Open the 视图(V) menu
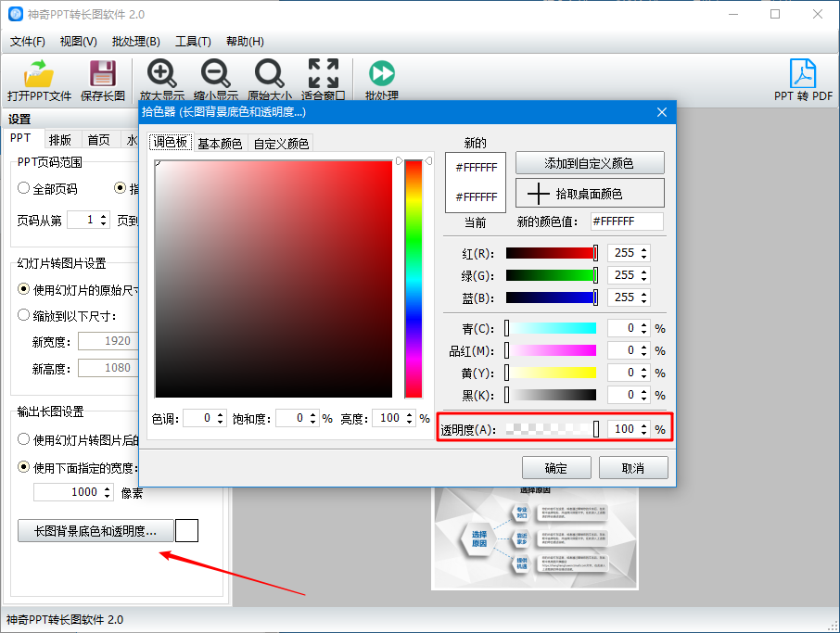Image resolution: width=840 pixels, height=633 pixels. click(x=78, y=41)
